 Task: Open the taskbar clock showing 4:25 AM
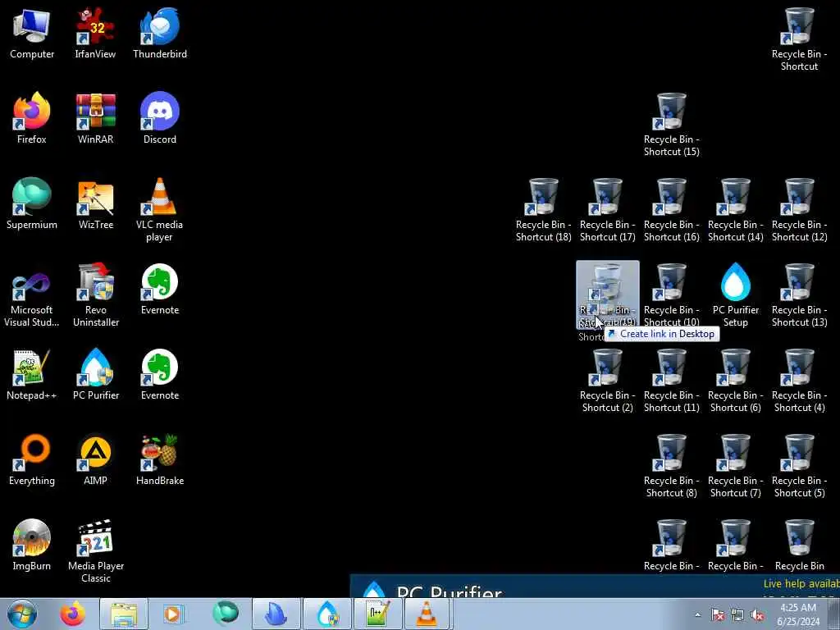pos(798,614)
